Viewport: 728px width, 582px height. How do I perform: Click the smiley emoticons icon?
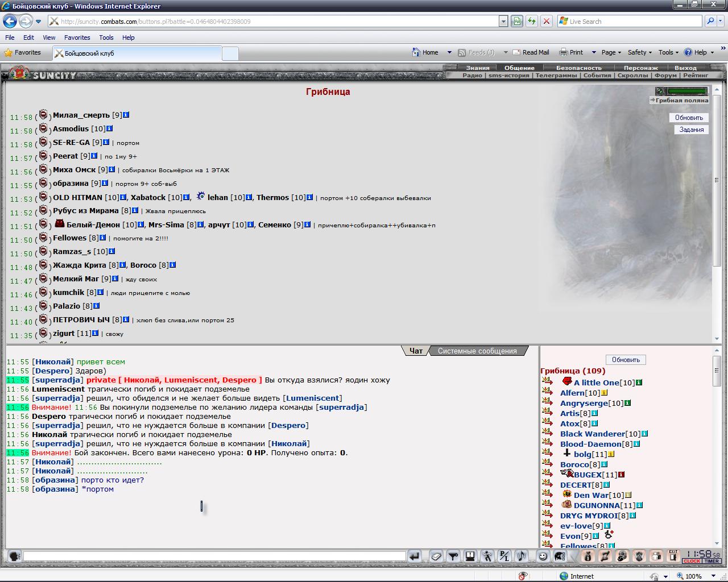pos(543,556)
